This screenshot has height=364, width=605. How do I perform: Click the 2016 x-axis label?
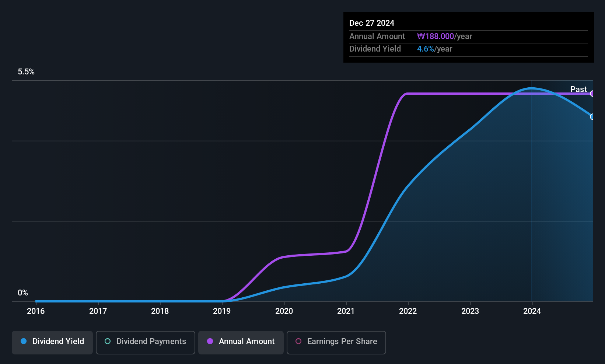[x=36, y=311]
